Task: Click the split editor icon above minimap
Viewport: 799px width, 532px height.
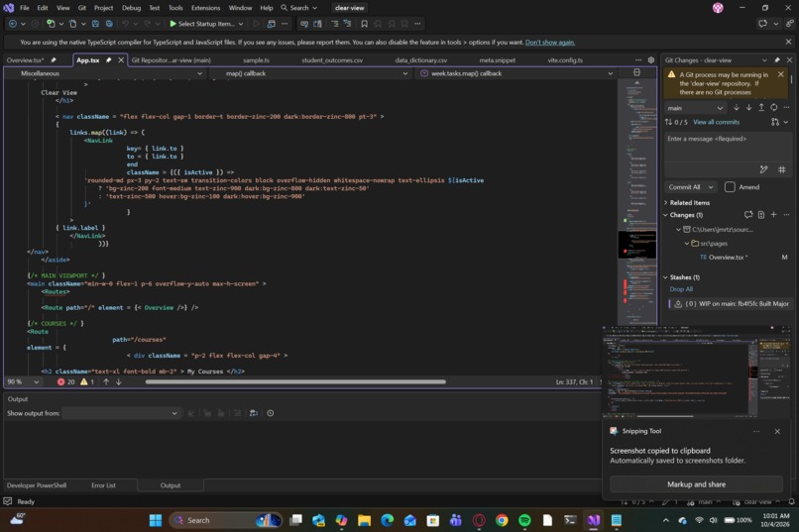Action: 636,72
